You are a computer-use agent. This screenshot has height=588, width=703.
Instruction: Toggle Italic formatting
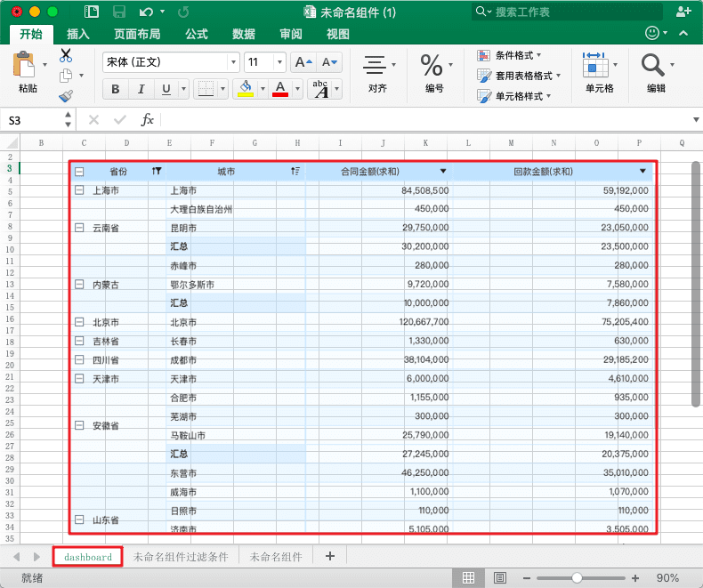140,89
